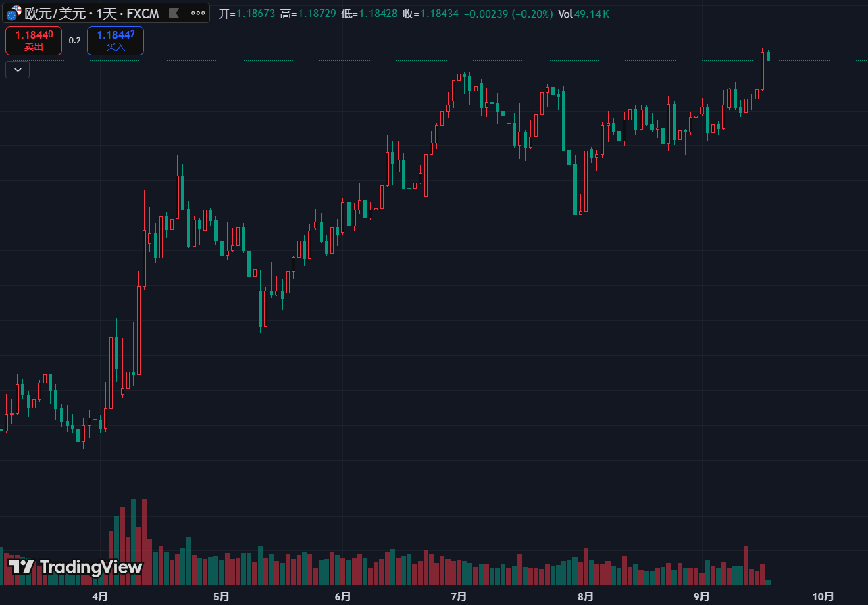The image size is (868, 605).
Task: Click the blue 买入 buy button at 1.18442
Action: [116, 41]
